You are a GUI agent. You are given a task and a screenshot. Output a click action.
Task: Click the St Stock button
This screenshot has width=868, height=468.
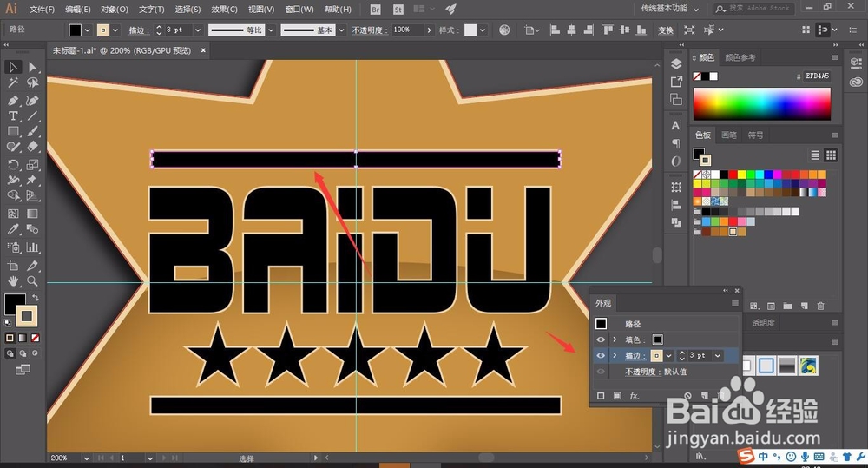tap(398, 10)
